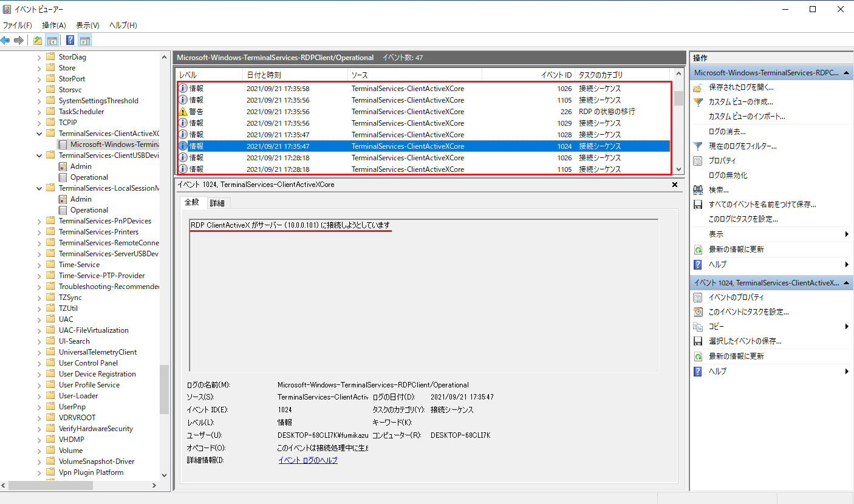This screenshot has width=854, height=504.
Task: Click ログの無効化 action
Action: tap(728, 175)
